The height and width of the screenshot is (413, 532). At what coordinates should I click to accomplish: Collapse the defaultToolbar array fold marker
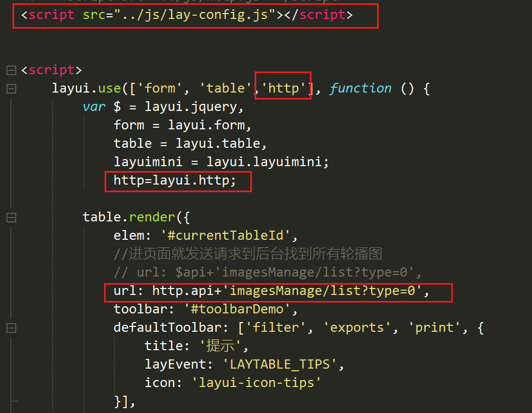click(11, 327)
